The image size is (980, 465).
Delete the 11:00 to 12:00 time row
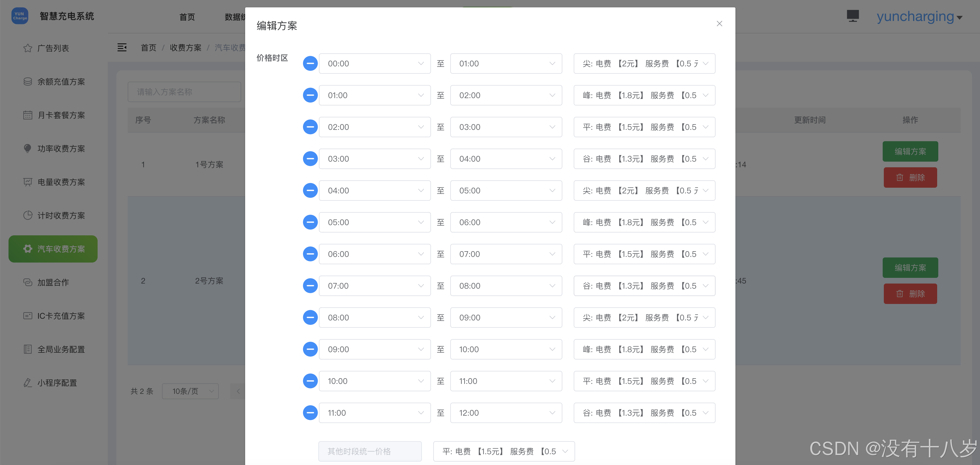tap(310, 413)
